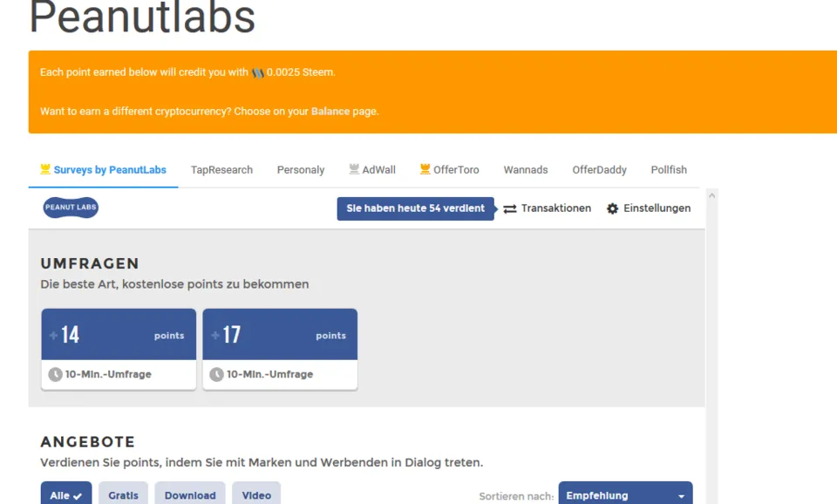Click the checkmark in the Alle filter
The width and height of the screenshot is (837, 504).
point(78,496)
